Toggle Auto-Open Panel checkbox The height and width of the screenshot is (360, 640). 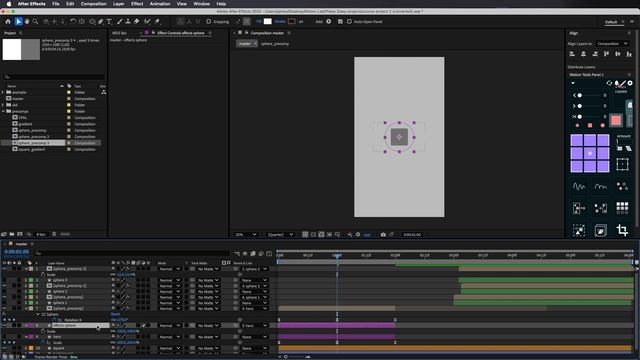(349, 22)
